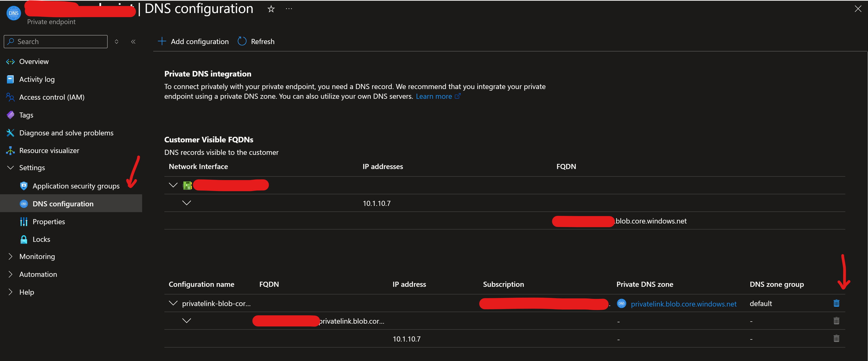
Task: Collapse the network interface row chevron
Action: [x=173, y=185]
